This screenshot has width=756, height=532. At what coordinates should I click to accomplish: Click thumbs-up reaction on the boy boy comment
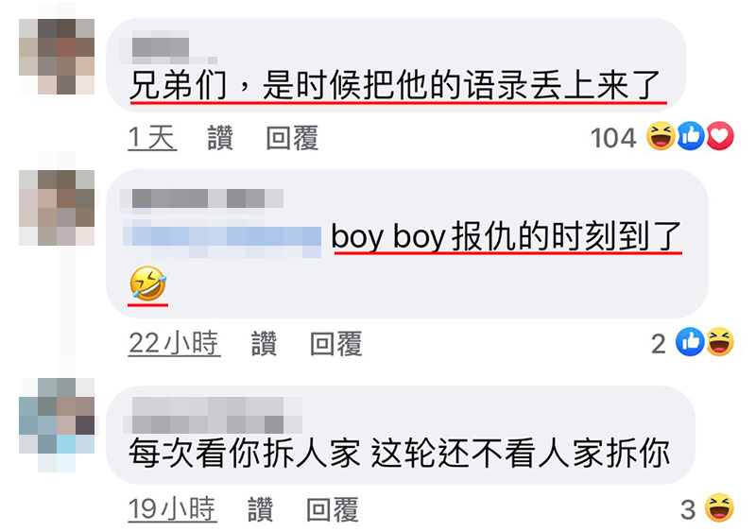(690, 342)
